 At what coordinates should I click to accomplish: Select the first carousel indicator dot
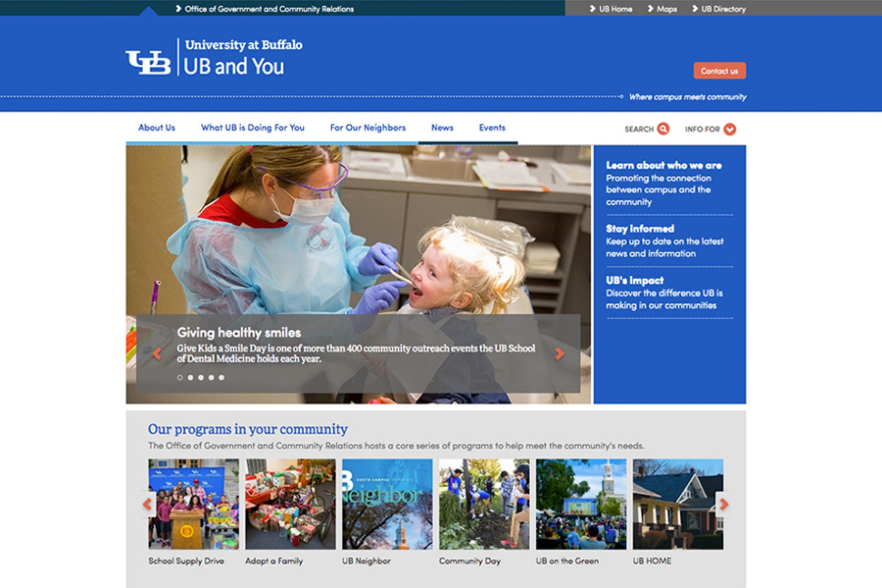point(180,377)
